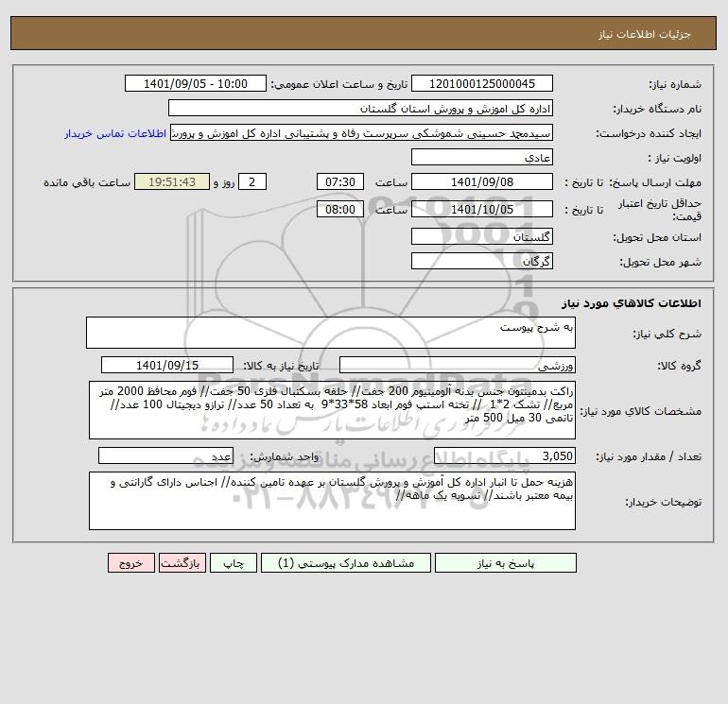This screenshot has height=704, width=728.
Task: Click the 'استان محل تحویل:' label
Action: point(657,237)
